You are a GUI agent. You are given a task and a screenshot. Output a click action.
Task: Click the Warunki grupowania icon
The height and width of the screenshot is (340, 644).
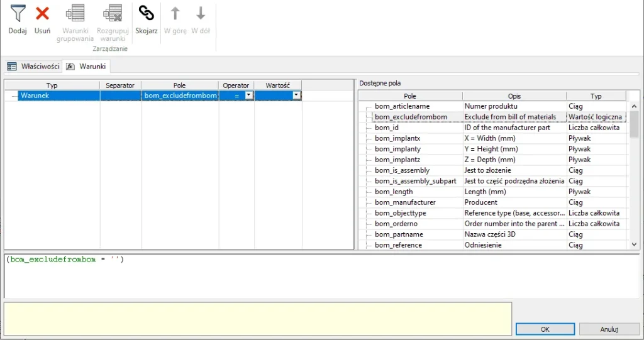click(x=75, y=13)
